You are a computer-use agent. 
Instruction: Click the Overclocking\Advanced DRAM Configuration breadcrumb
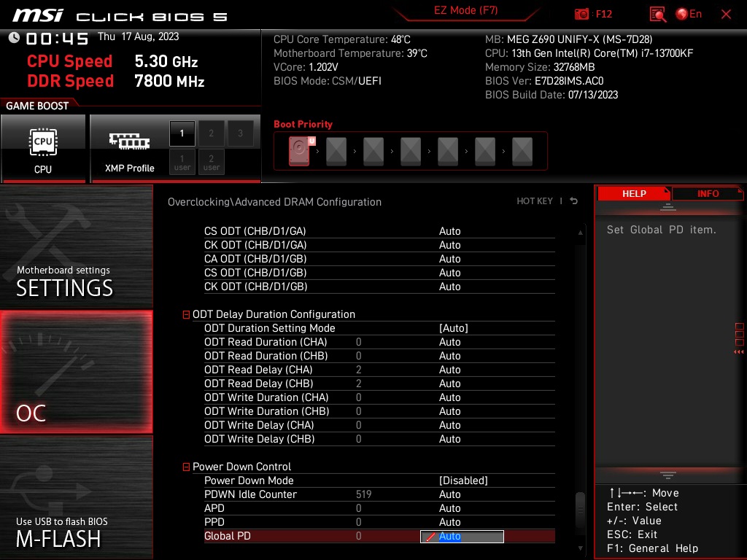[274, 202]
